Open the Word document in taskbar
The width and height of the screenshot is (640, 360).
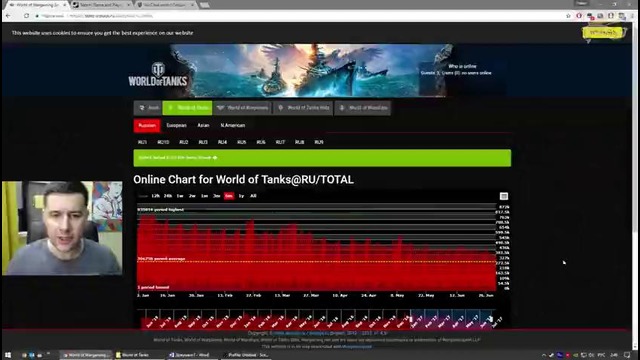tap(192, 355)
